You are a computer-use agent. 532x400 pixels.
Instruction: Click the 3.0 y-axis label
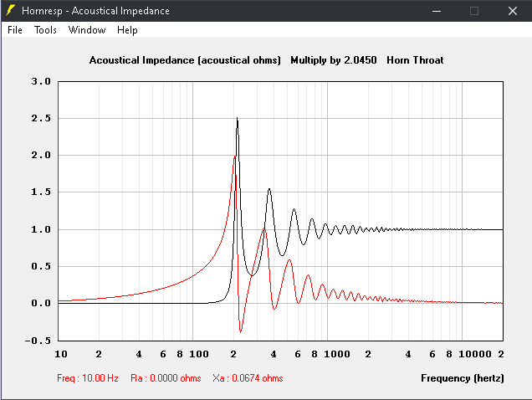pyautogui.click(x=41, y=81)
